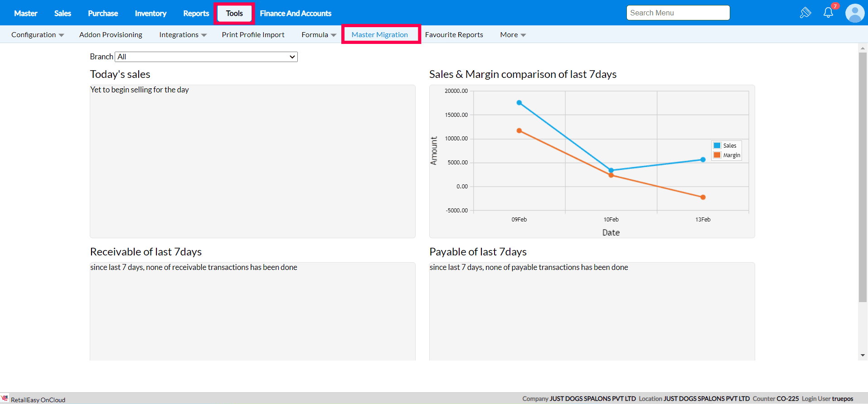Click the orange Margin legend swatch
The width and height of the screenshot is (868, 404).
coord(717,155)
